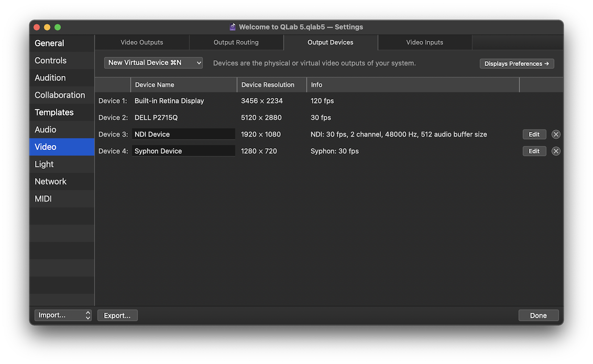This screenshot has width=593, height=364.
Task: Edit the NDI Device settings
Action: (x=534, y=134)
